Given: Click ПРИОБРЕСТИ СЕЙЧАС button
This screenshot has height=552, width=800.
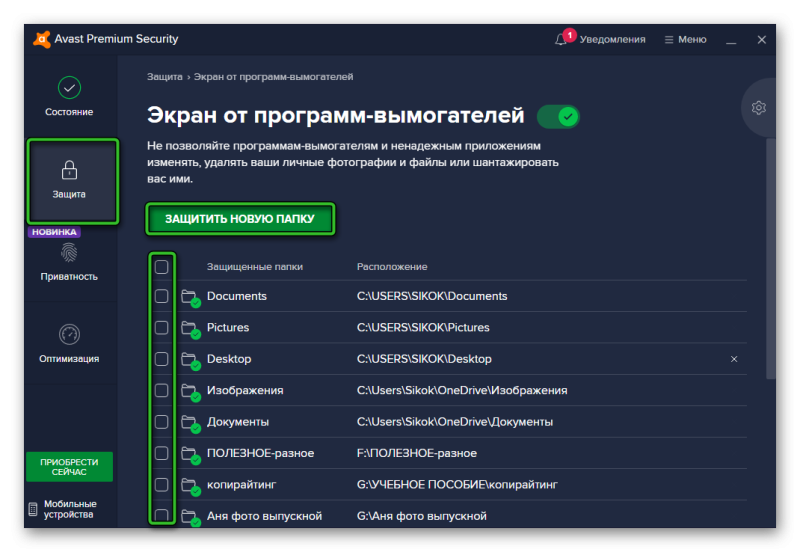Looking at the screenshot, I should [x=69, y=467].
